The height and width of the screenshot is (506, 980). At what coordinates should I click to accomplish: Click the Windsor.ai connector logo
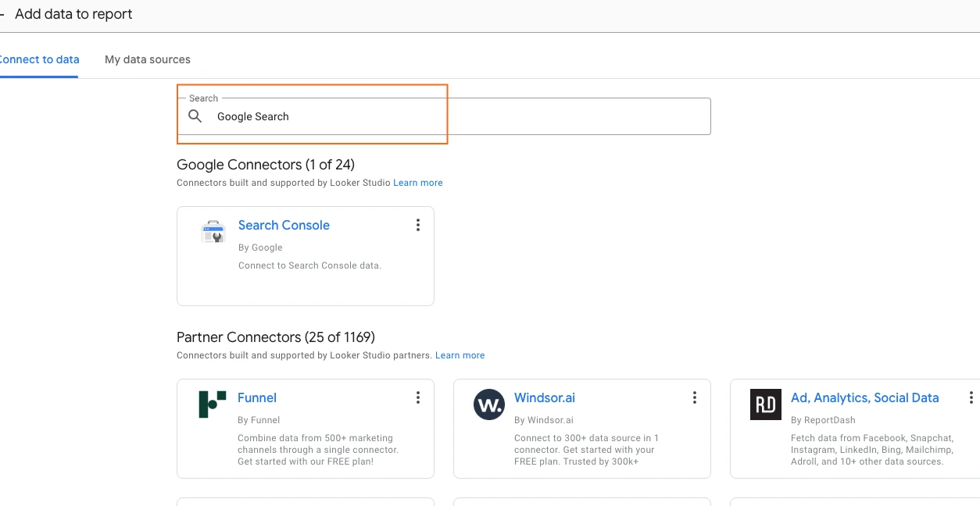[489, 405]
